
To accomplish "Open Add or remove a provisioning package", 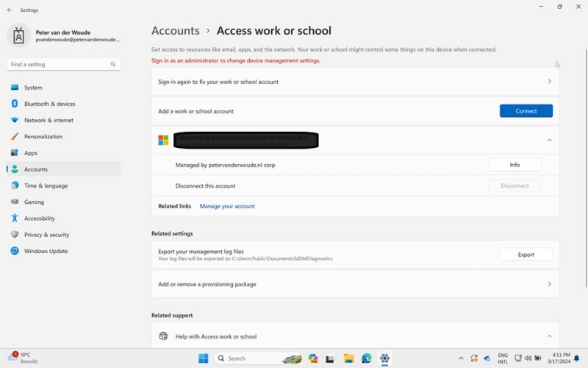I will pos(355,284).
